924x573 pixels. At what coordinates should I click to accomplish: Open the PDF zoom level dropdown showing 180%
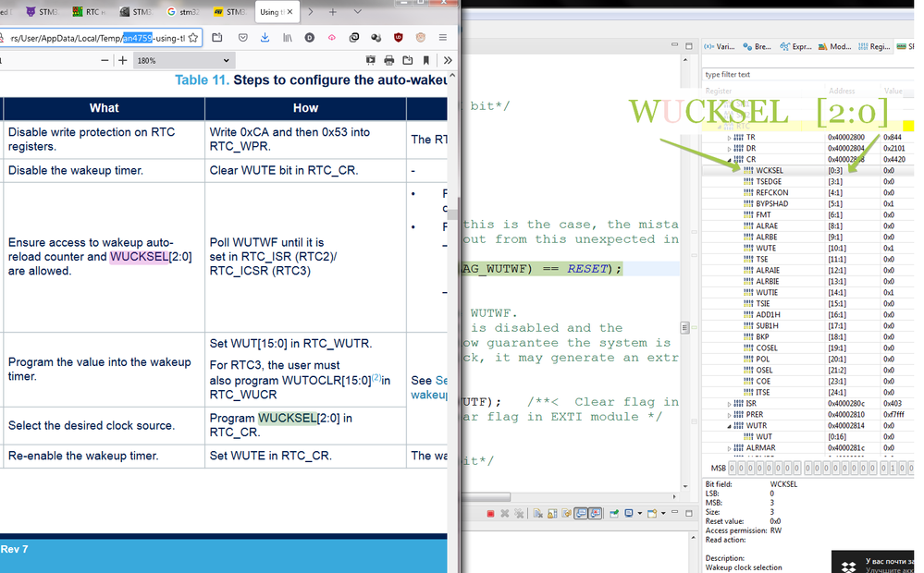[x=184, y=60]
